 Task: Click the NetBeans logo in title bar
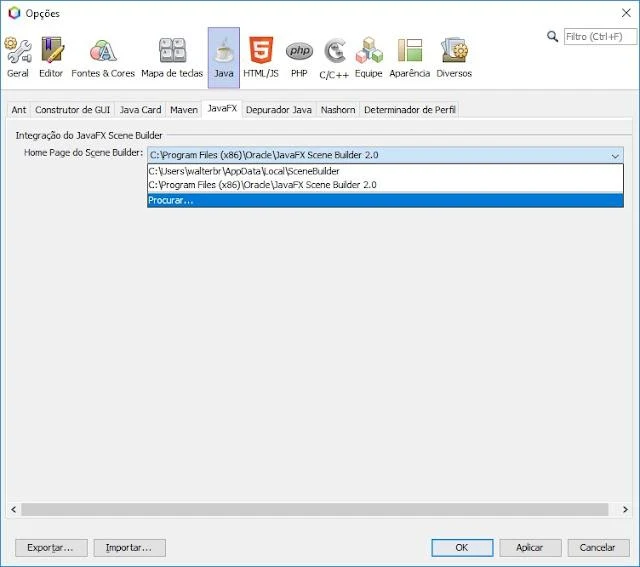(14, 13)
